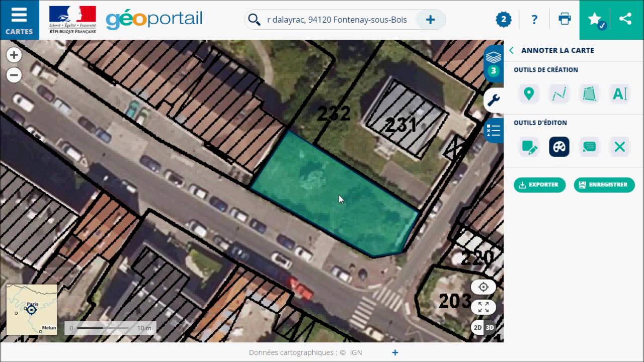This screenshot has height=362, width=644.
Task: Click the overview mini map
Action: click(x=31, y=310)
